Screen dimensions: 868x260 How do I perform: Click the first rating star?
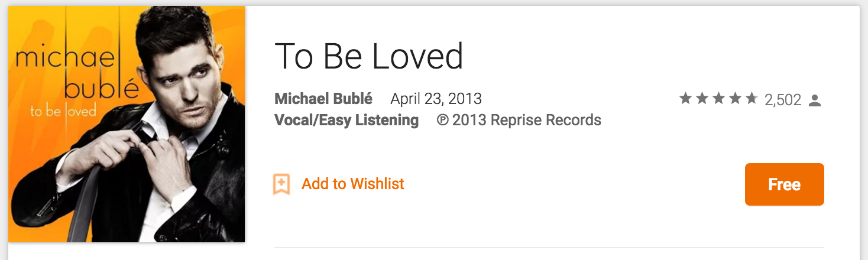(685, 99)
